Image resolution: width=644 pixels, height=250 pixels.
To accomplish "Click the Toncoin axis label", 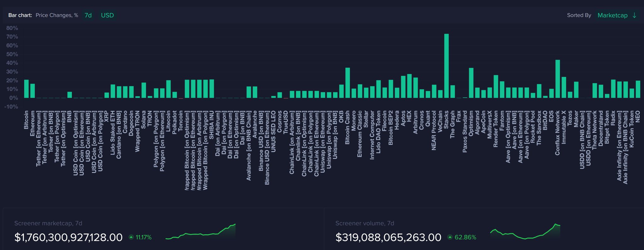I will [x=181, y=121].
